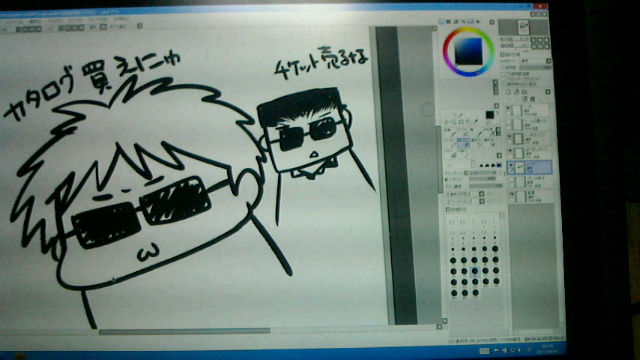Select the Selection Pen tool

(x=479, y=144)
